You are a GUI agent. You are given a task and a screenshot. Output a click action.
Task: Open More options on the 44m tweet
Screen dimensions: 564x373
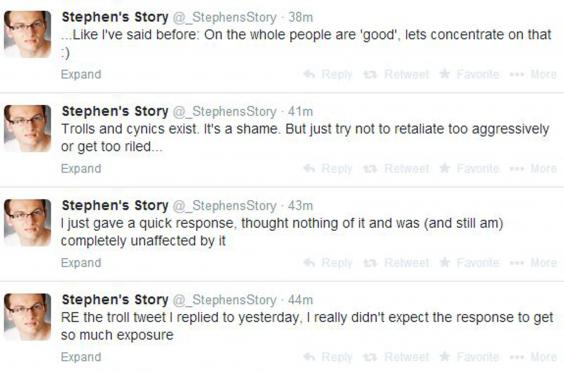pos(533,357)
